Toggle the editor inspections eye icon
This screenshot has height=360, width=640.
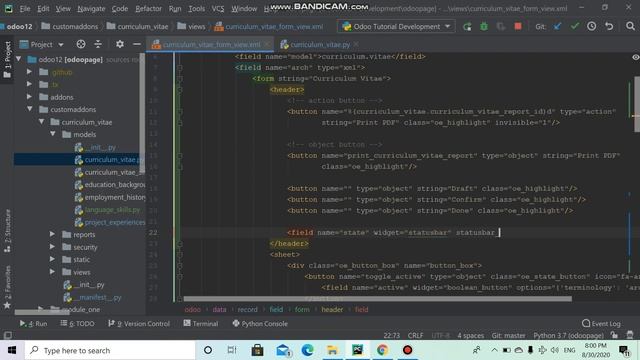635,57
